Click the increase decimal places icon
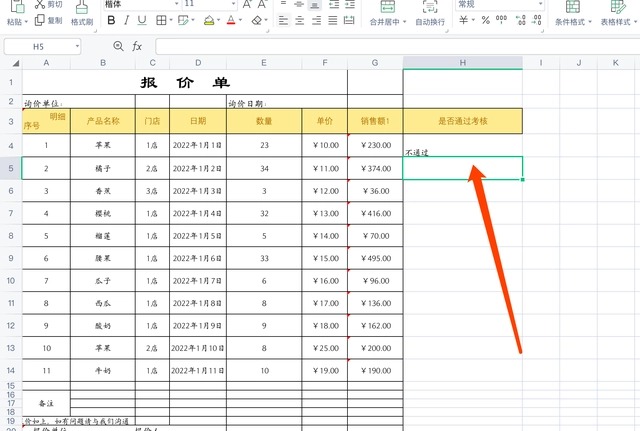The image size is (640, 431). (520, 20)
